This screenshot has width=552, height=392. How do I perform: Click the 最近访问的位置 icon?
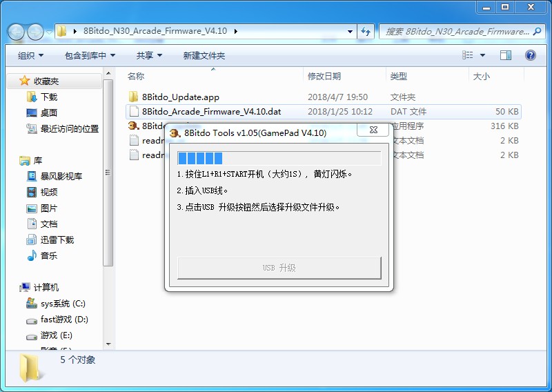coord(32,129)
